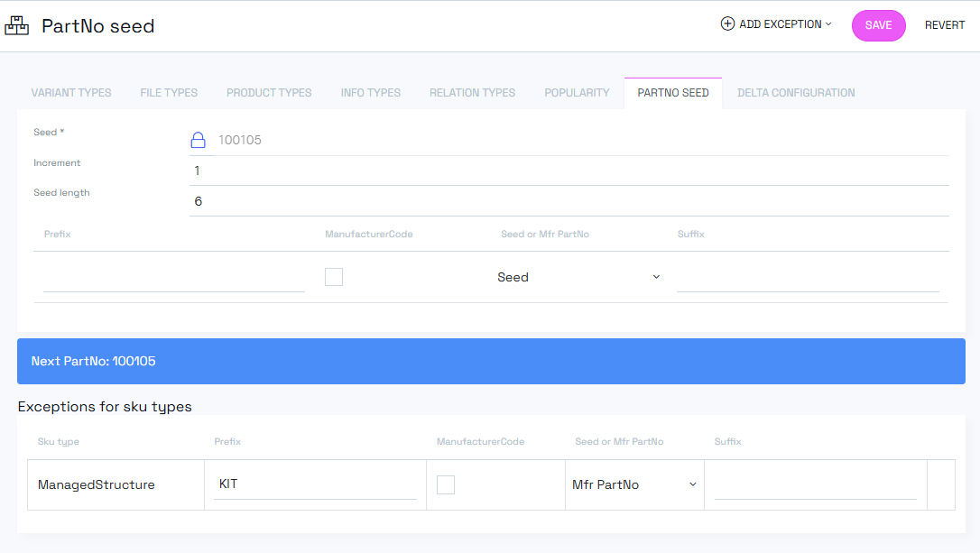Select the Popularity tab
980x553 pixels.
tap(577, 93)
